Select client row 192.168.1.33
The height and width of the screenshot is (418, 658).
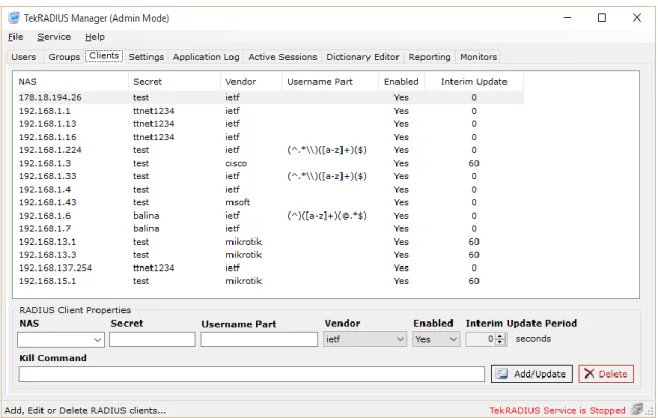(x=269, y=176)
